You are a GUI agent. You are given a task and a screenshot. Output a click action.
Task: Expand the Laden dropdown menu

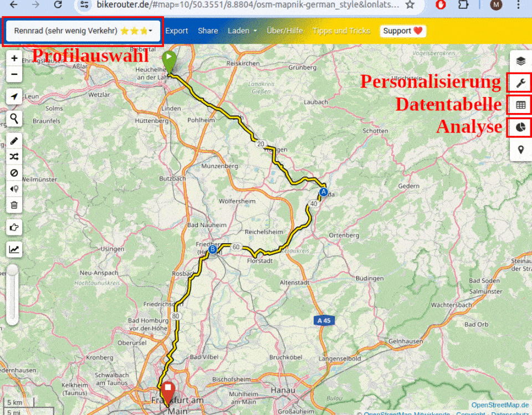pos(242,31)
